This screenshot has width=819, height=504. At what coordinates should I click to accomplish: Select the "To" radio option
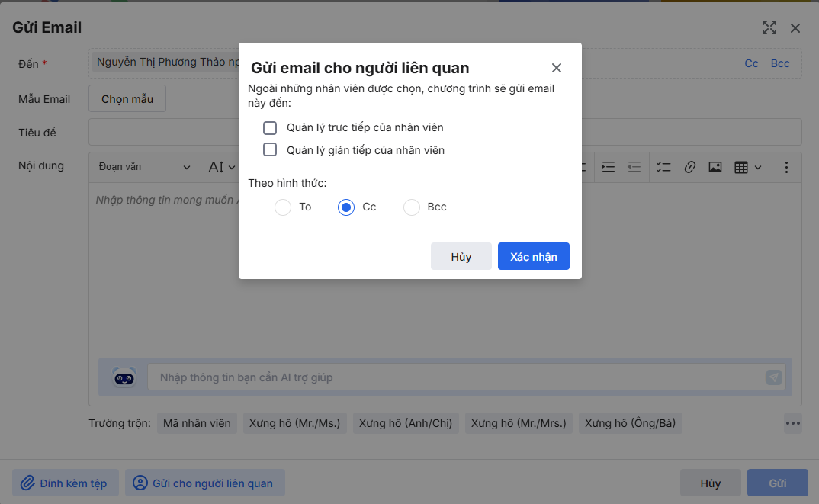click(x=283, y=207)
